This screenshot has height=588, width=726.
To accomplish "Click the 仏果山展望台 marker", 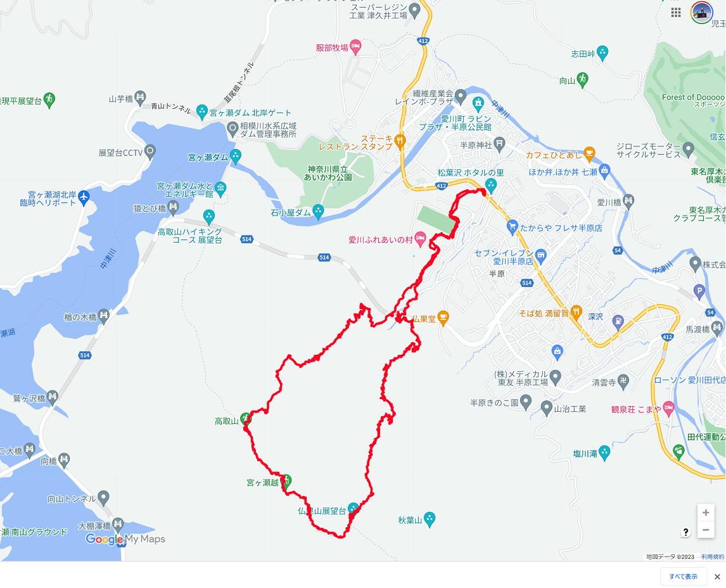I will pyautogui.click(x=353, y=509).
